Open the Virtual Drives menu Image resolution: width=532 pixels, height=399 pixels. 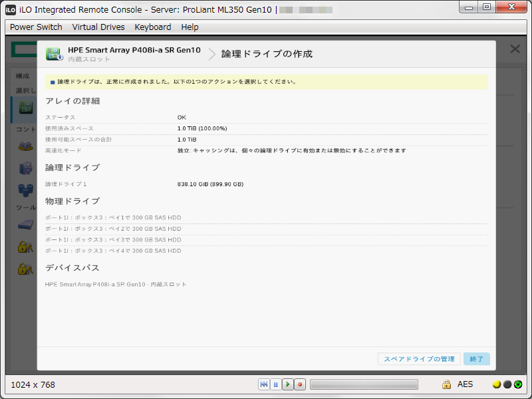click(x=97, y=27)
